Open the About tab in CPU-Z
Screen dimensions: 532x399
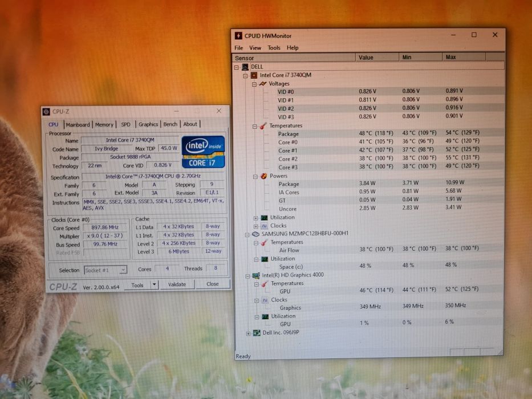point(190,124)
